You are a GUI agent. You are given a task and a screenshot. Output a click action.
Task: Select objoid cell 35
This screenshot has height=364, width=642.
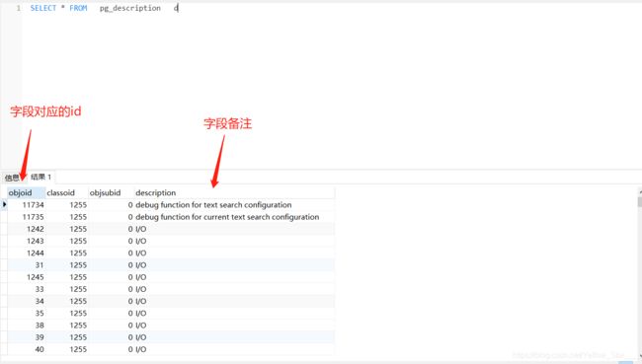(x=26, y=314)
